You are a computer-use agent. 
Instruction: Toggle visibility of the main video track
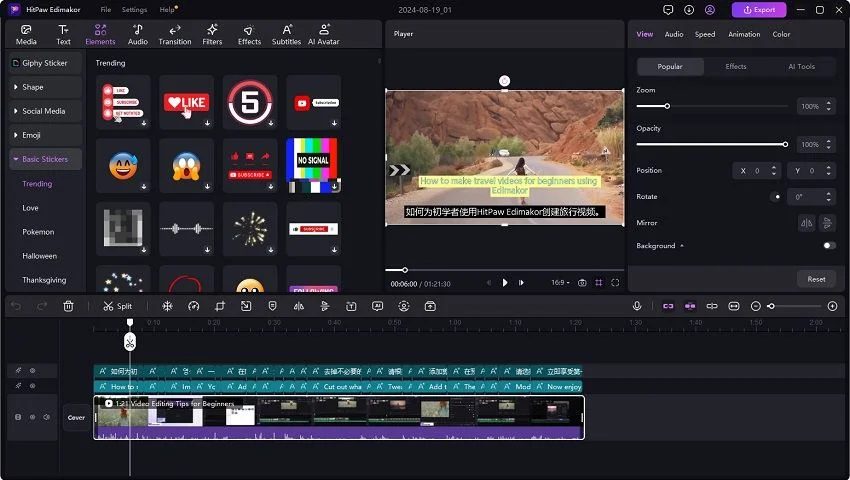click(x=33, y=417)
